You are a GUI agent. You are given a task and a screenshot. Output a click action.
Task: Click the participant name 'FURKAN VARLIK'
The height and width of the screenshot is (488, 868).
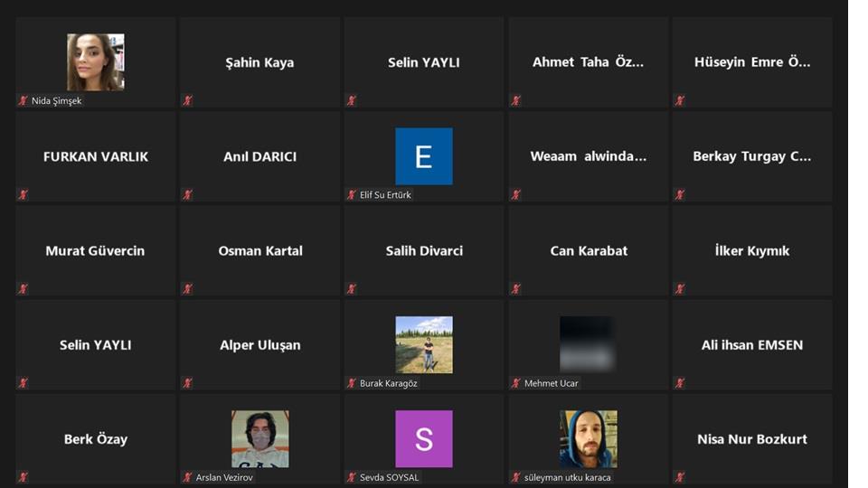click(96, 156)
